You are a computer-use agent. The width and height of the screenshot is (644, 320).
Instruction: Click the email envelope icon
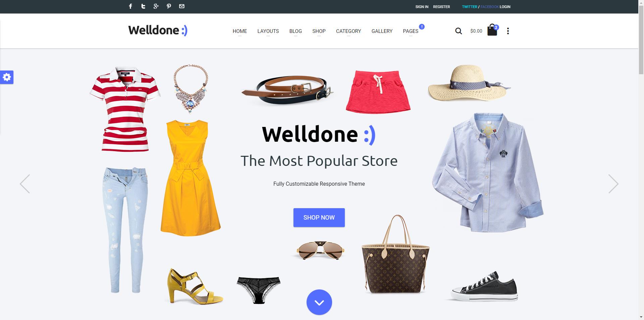[x=182, y=6]
